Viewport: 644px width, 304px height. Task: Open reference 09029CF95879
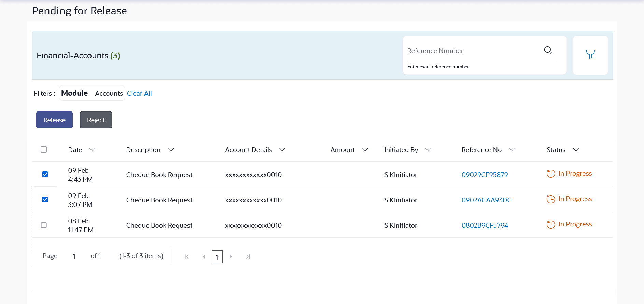485,175
